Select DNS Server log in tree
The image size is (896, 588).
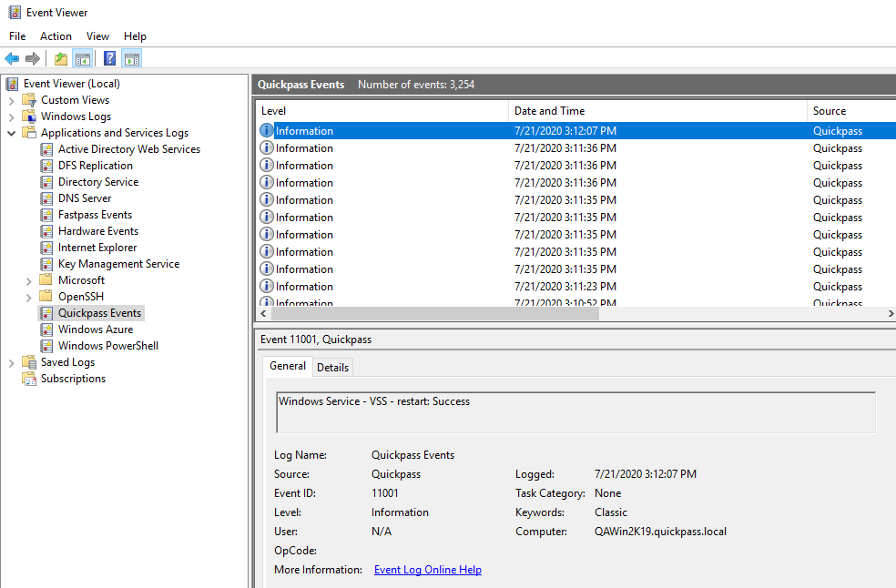click(85, 198)
